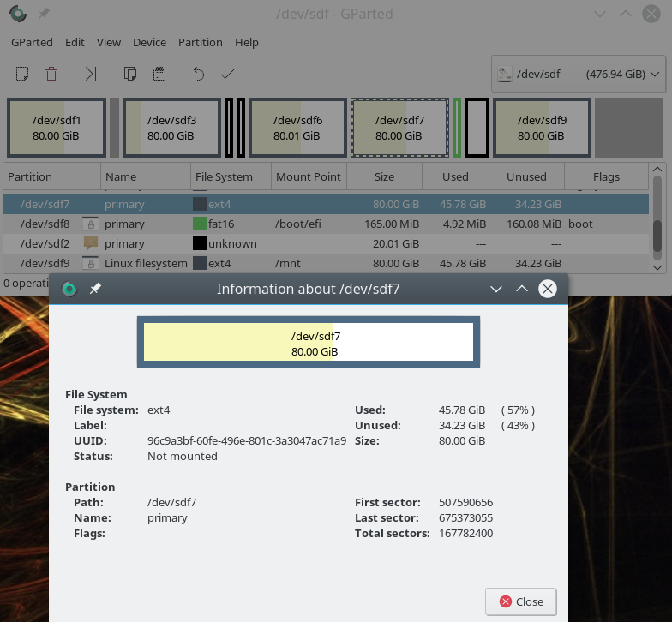The height and width of the screenshot is (622, 672).
Task: Click the Apply all operations checkmark
Action: click(228, 74)
